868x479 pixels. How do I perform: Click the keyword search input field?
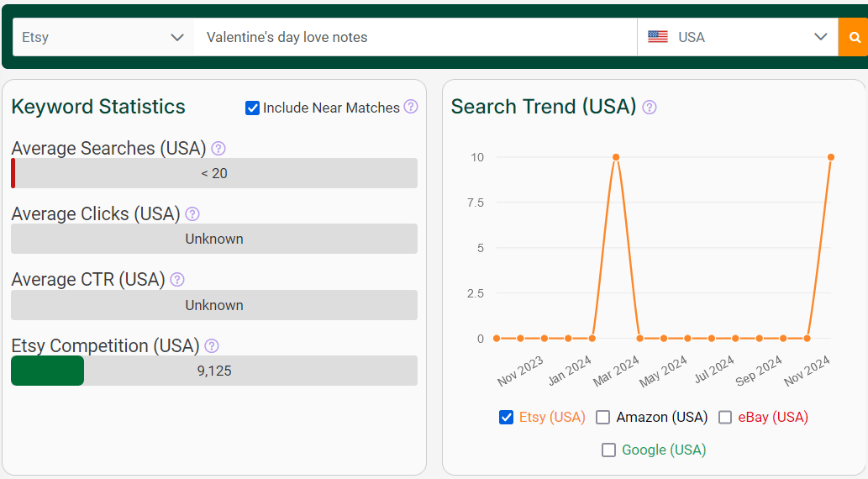tap(415, 37)
